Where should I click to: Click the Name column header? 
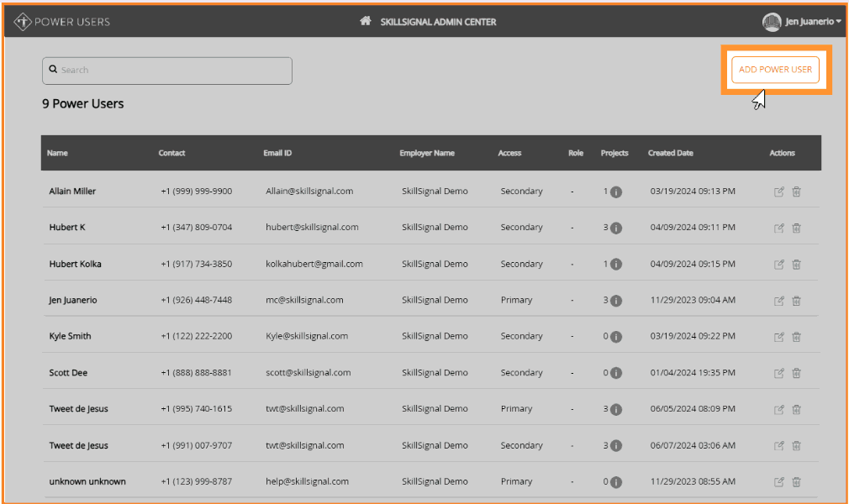point(57,153)
